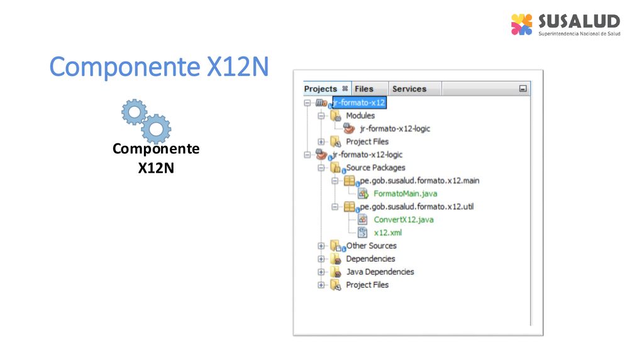This screenshot has height=362, width=644.
Task: Select package pe.gob.susalud.formato.x12.util
Action: [417, 206]
